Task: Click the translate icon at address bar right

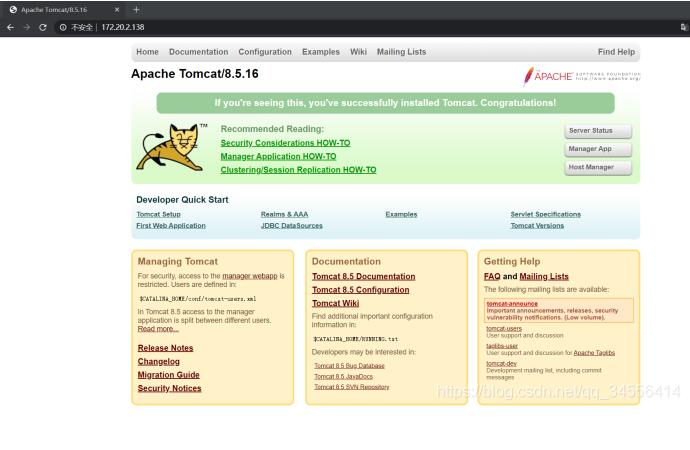Action: coord(683,27)
